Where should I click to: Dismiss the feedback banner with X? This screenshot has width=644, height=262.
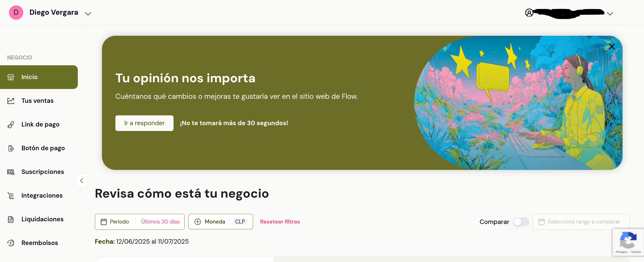coord(612,46)
